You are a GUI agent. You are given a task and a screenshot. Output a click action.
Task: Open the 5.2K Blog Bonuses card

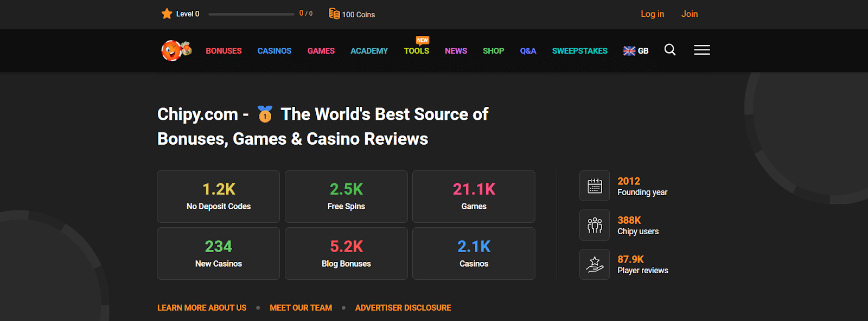[346, 254]
